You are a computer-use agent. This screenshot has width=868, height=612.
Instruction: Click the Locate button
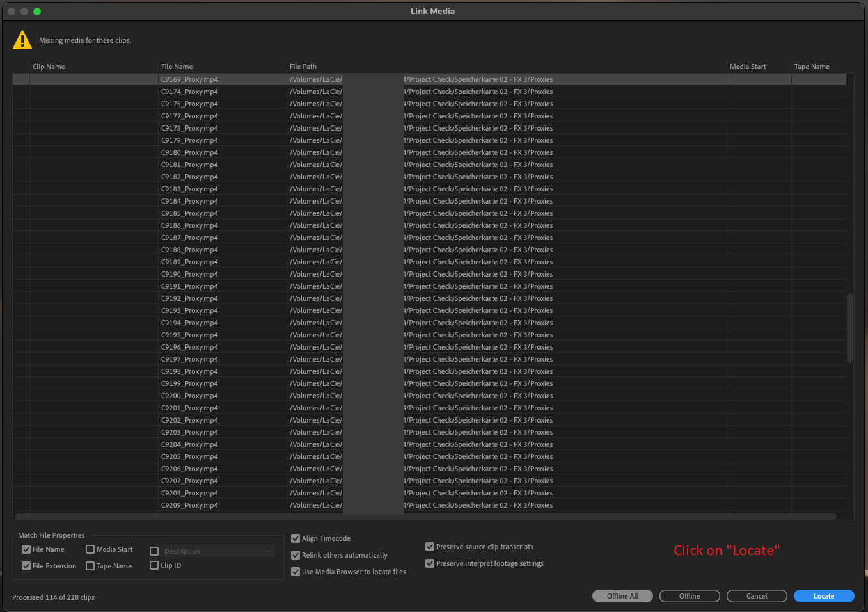click(x=824, y=596)
